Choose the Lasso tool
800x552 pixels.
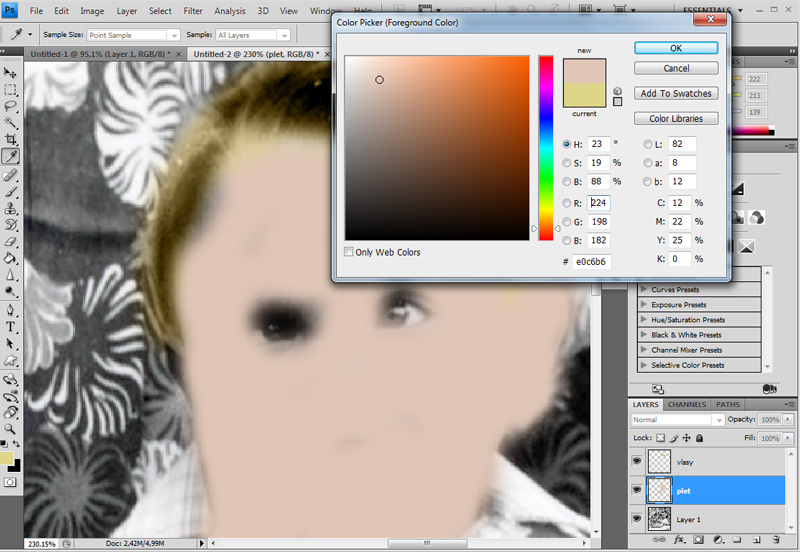click(x=11, y=106)
